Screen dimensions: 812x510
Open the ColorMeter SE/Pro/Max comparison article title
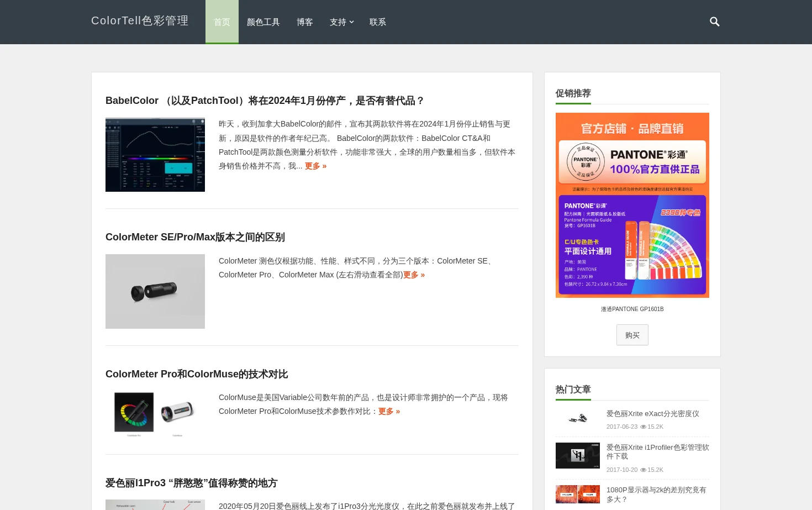195,237
